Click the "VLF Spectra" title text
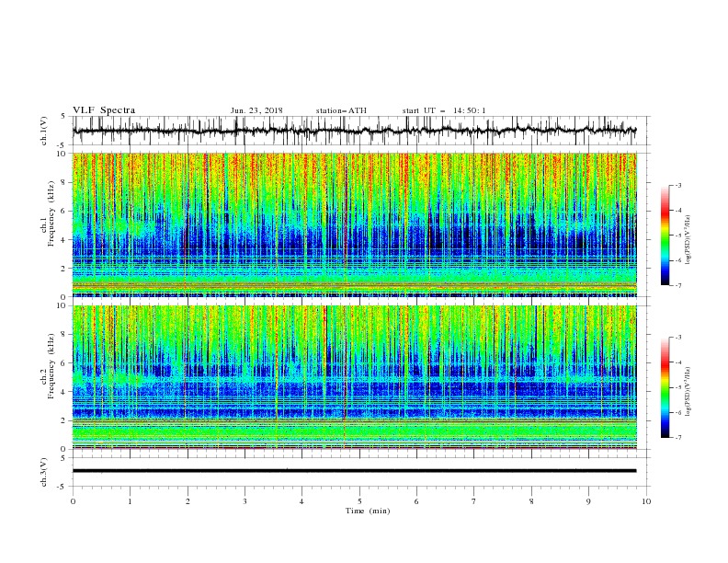This screenshot has width=728, height=563. click(104, 110)
